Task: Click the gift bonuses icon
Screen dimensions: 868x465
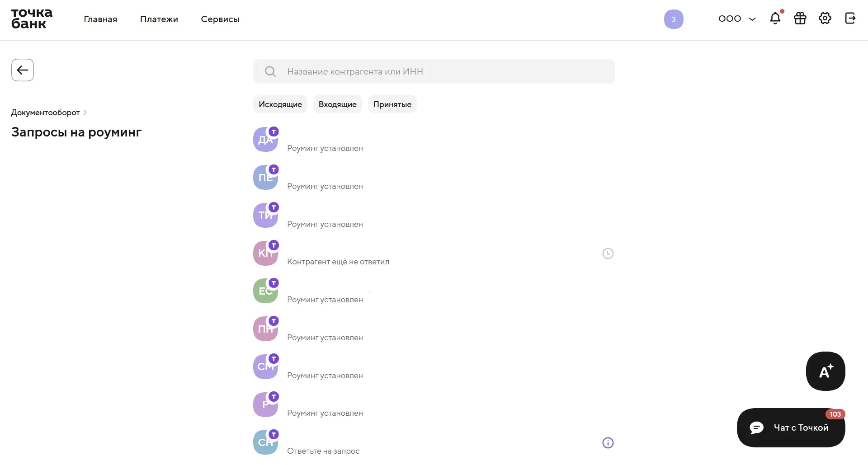Action: point(800,19)
